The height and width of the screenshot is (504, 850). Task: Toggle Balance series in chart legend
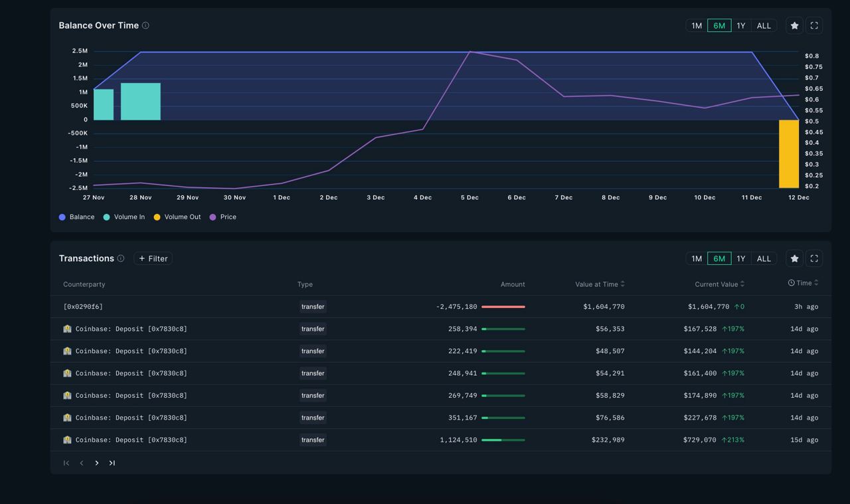(76, 217)
